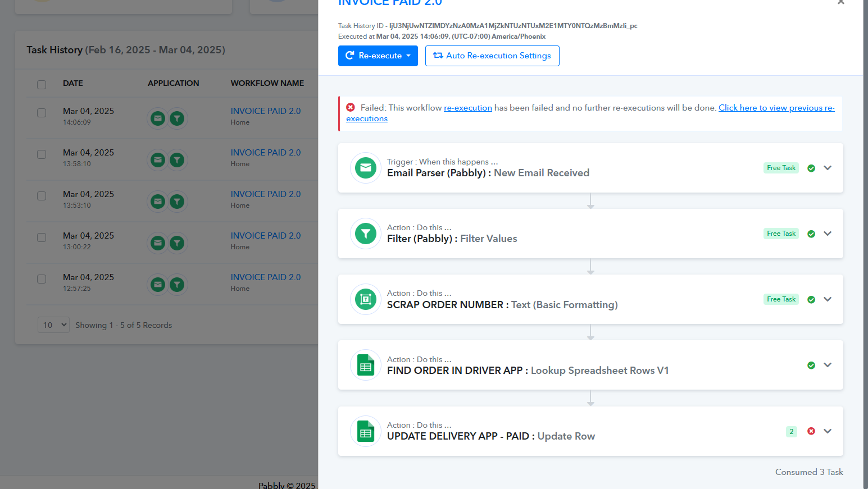
Task: Click the red error icon on UPDATE DELIVERY APP step
Action: coord(811,431)
